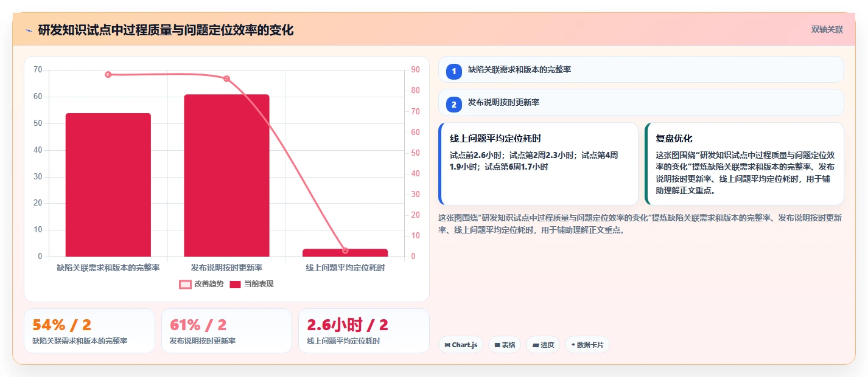Screen dimensions: 868x377
Task: Open the 复盘优化 card
Action: click(744, 164)
